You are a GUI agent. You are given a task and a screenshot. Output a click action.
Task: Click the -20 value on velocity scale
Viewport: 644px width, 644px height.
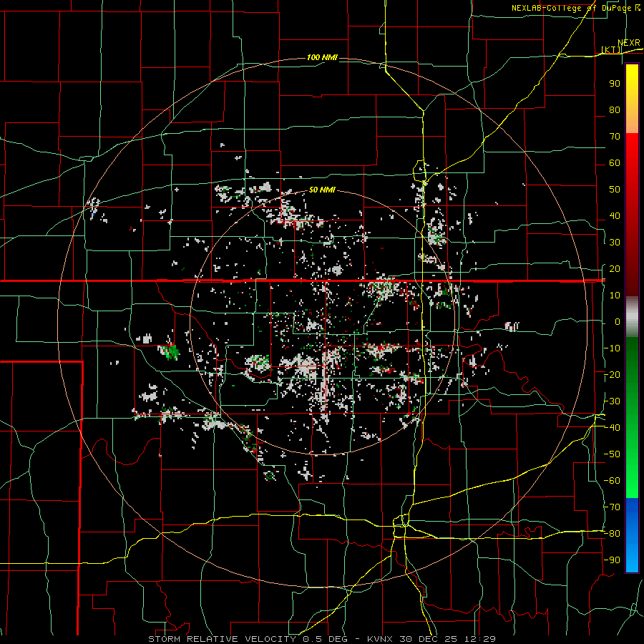612,375
